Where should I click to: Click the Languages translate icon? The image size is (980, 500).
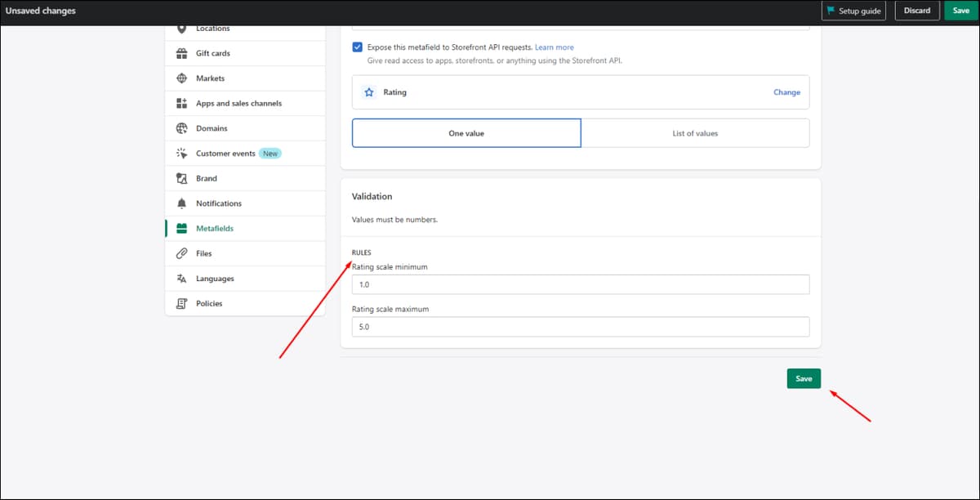pyautogui.click(x=181, y=279)
